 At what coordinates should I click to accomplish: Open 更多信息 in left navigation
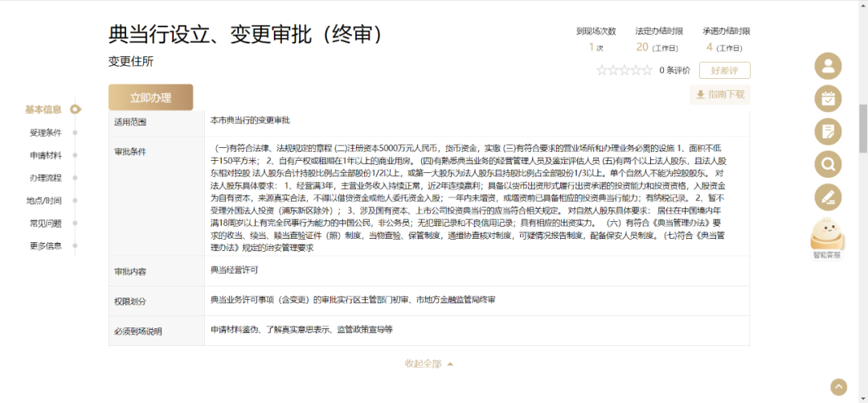pyautogui.click(x=46, y=246)
